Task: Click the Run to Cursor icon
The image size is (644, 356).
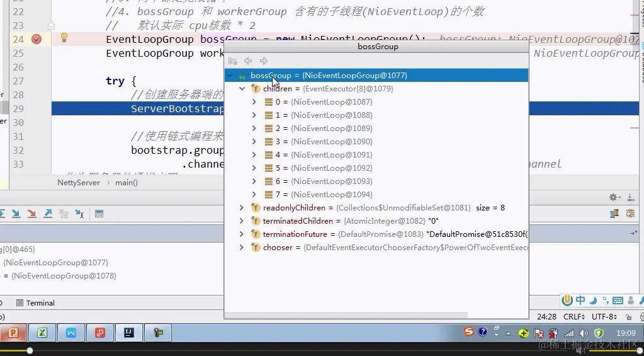Action: point(79,214)
